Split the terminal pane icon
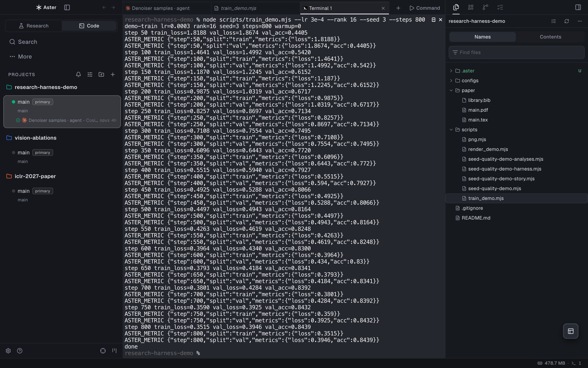 point(433,20)
